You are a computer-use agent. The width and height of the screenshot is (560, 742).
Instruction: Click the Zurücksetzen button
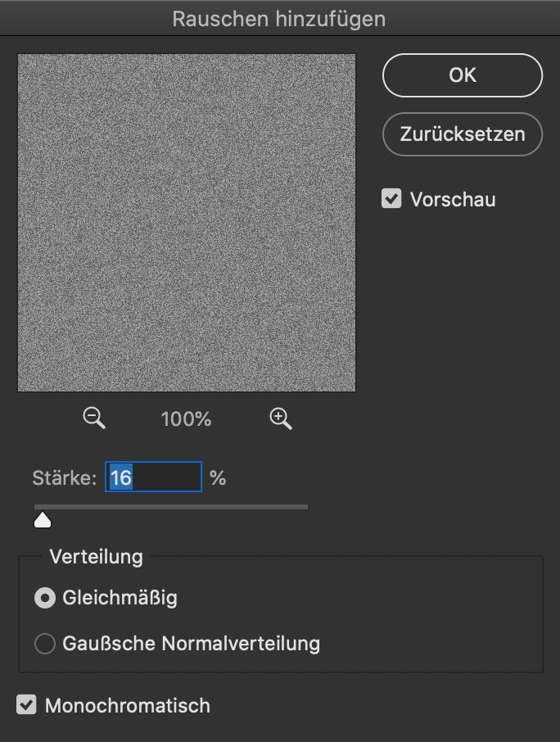pyautogui.click(x=463, y=134)
